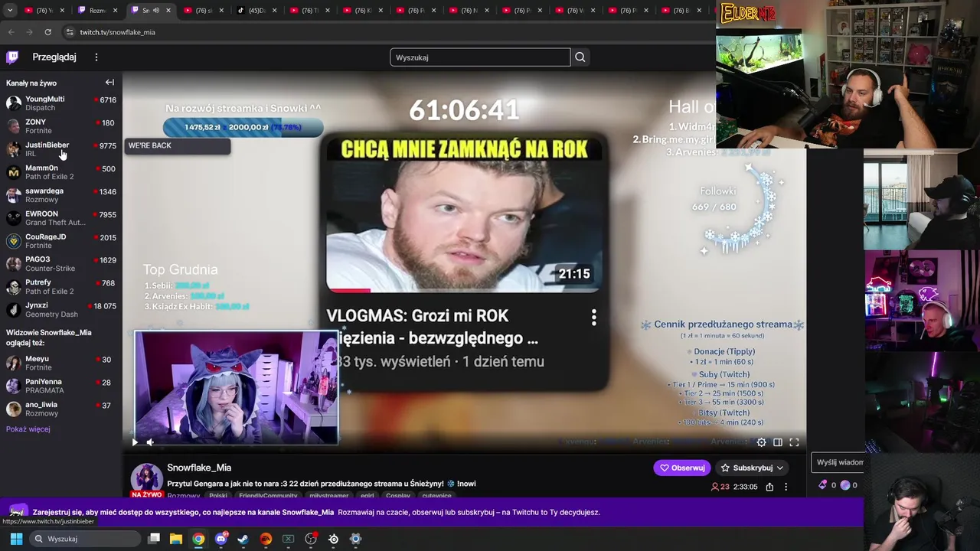Click the Przeglądaj browse link
The width and height of the screenshot is (980, 551).
pos(54,57)
